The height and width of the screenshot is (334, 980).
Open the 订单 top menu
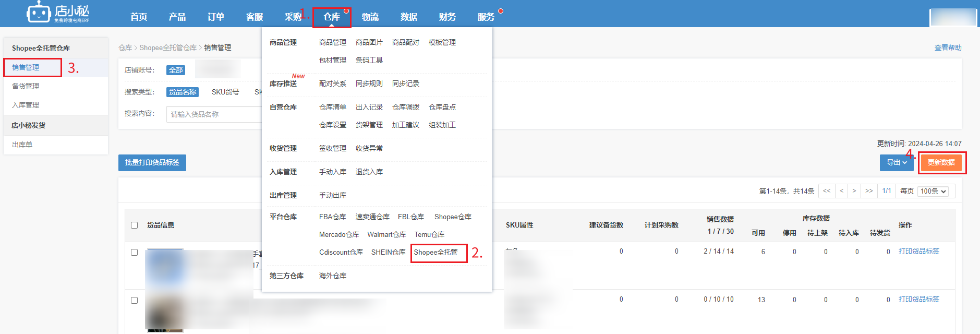216,17
